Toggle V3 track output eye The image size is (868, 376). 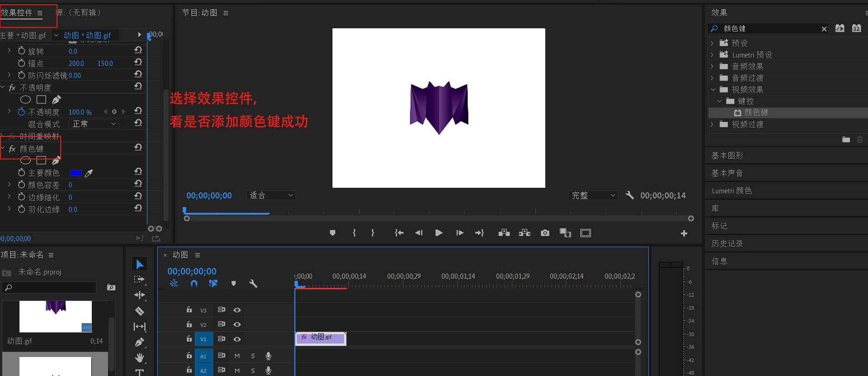click(237, 310)
